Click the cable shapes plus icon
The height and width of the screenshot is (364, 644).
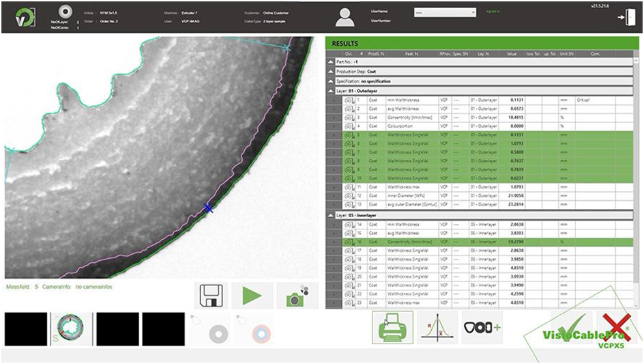click(482, 327)
